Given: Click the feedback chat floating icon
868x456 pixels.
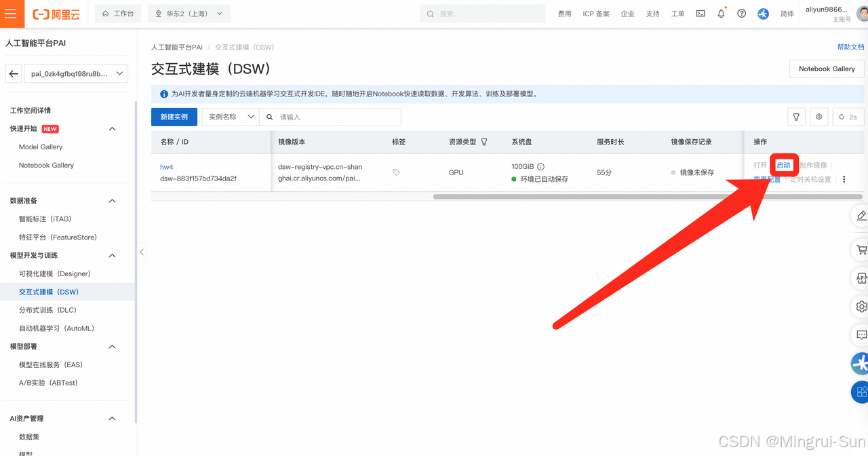Looking at the screenshot, I should coord(861,335).
